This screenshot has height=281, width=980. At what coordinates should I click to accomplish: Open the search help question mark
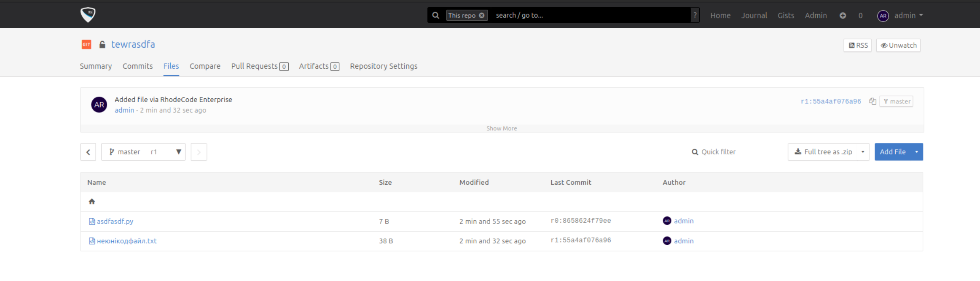[695, 15]
